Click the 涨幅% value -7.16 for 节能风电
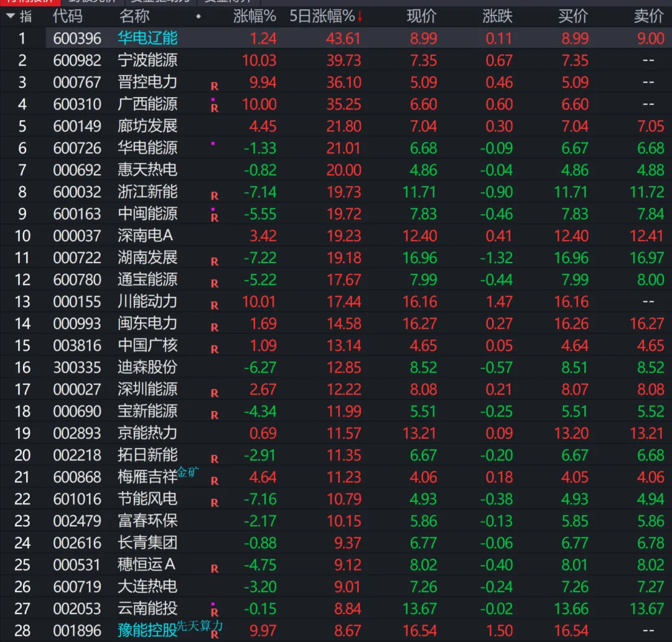This screenshot has width=672, height=642. 260,500
